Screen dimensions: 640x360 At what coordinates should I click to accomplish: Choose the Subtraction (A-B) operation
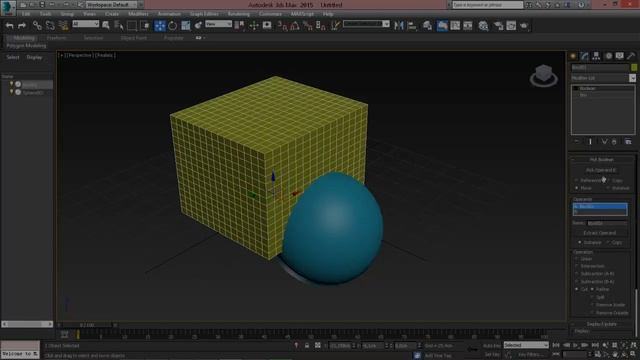pos(577,274)
